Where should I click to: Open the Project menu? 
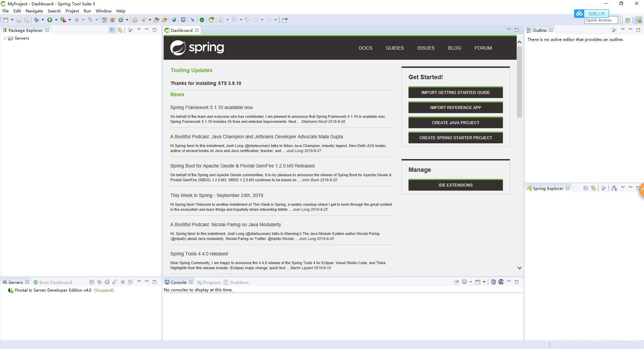[x=72, y=11]
